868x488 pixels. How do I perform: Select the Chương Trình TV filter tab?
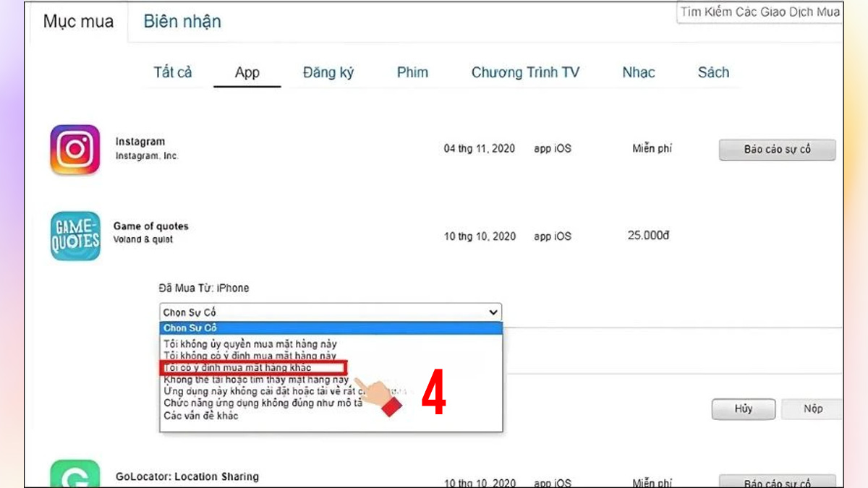point(525,72)
